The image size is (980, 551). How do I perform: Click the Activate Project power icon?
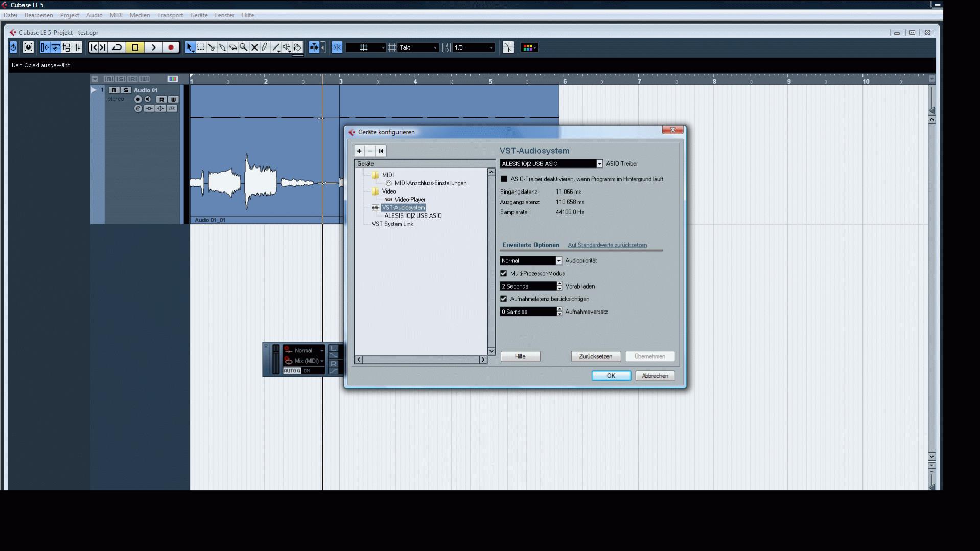point(13,47)
